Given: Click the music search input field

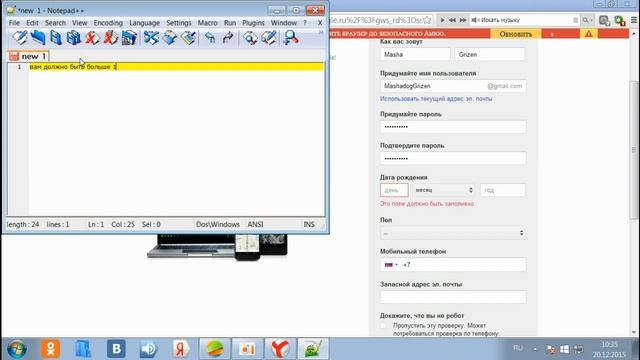Looking at the screenshot, I should 524,20.
